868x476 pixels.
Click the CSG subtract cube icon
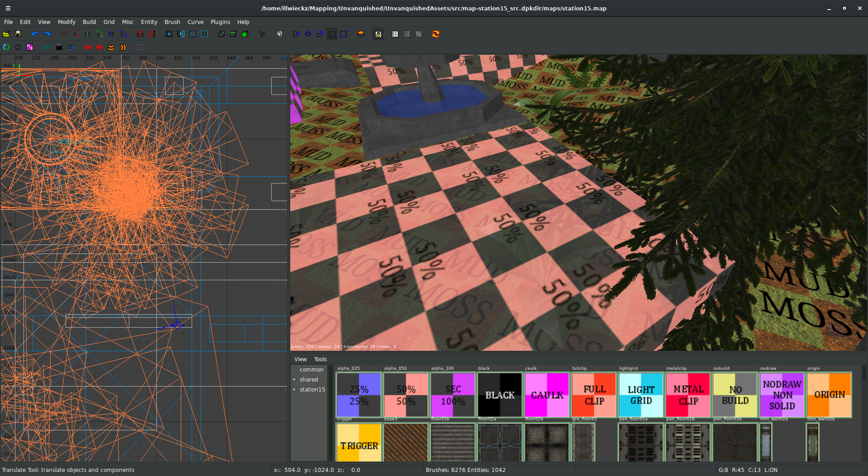click(x=222, y=34)
